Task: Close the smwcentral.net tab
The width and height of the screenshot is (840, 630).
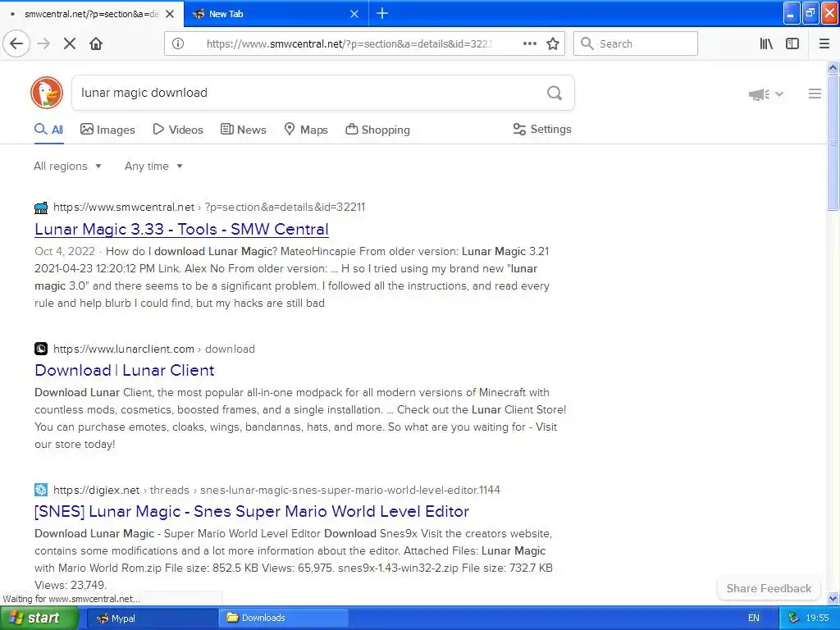Action: point(170,14)
